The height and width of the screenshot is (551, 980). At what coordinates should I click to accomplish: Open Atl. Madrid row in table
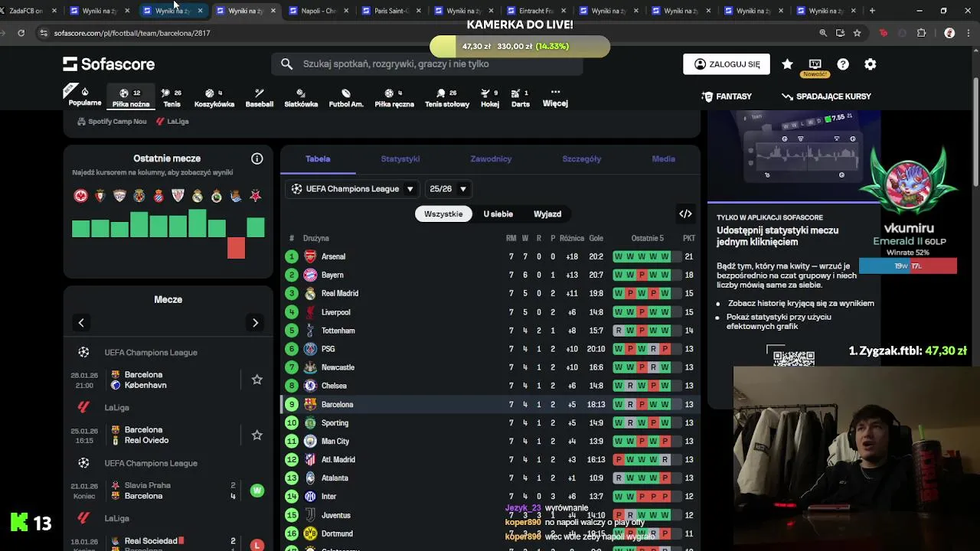490,459
